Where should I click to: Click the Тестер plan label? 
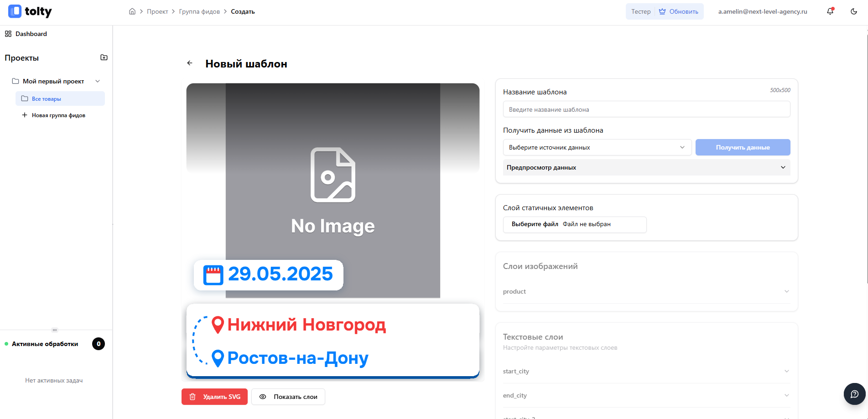point(641,11)
